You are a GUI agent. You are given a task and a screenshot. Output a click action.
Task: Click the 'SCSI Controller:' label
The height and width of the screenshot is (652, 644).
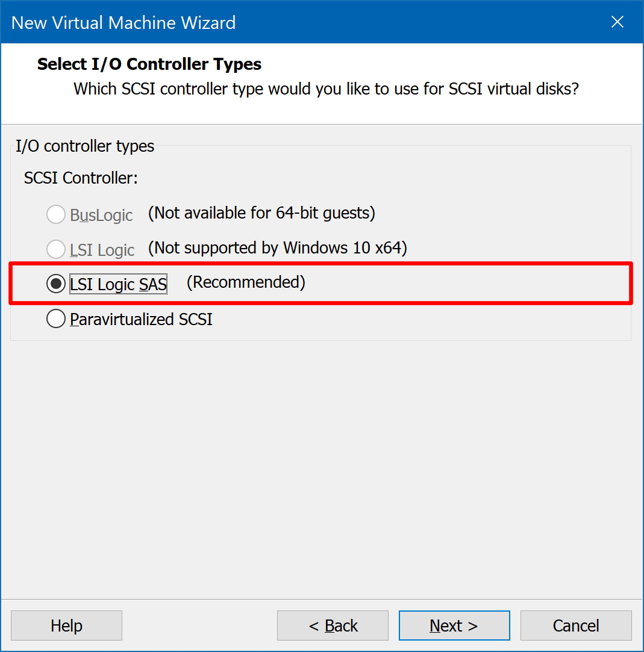tap(81, 178)
